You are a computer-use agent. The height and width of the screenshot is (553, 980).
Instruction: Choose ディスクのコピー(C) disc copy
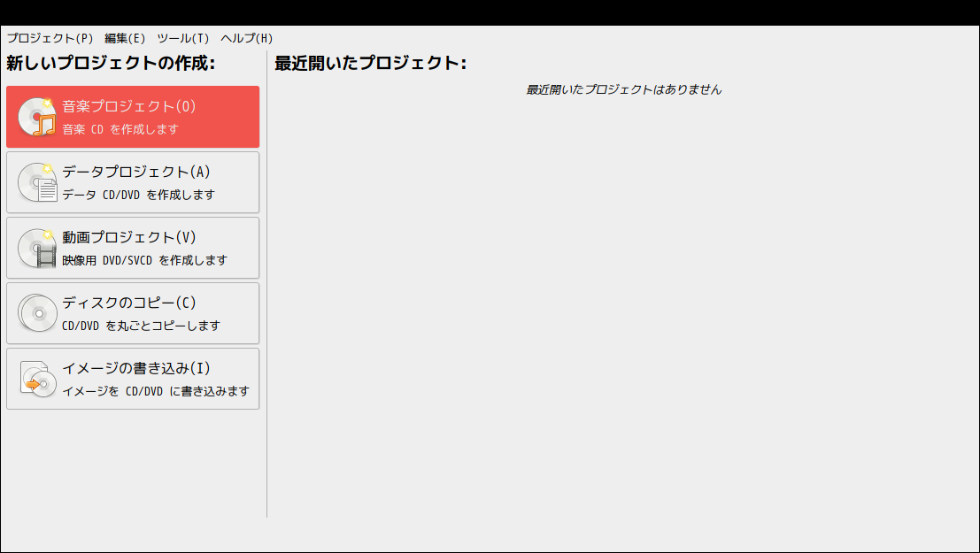133,313
